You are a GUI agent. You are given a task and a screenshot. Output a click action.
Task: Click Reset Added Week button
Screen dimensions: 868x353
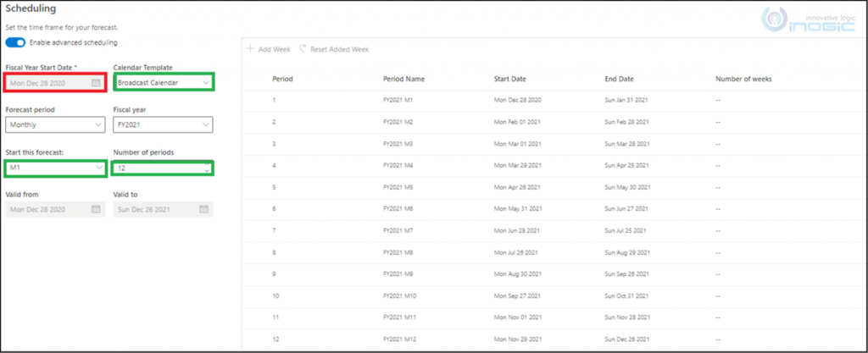(x=334, y=49)
